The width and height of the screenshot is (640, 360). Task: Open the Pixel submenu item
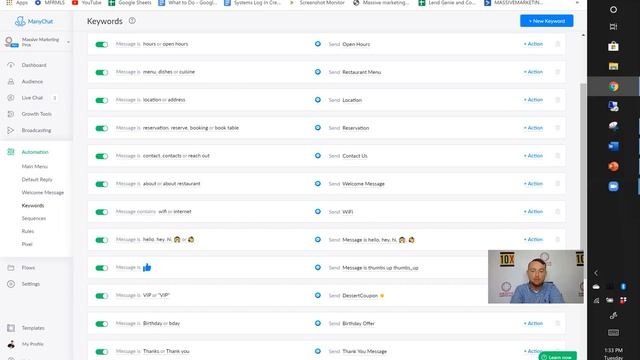coord(27,244)
